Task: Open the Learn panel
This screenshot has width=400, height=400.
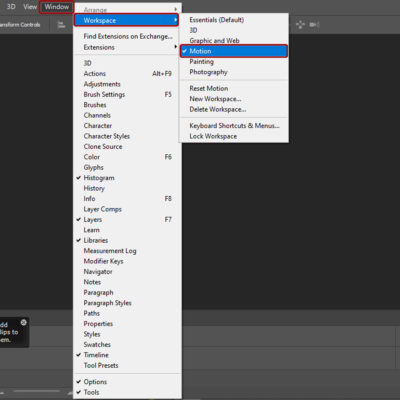Action: [127, 230]
